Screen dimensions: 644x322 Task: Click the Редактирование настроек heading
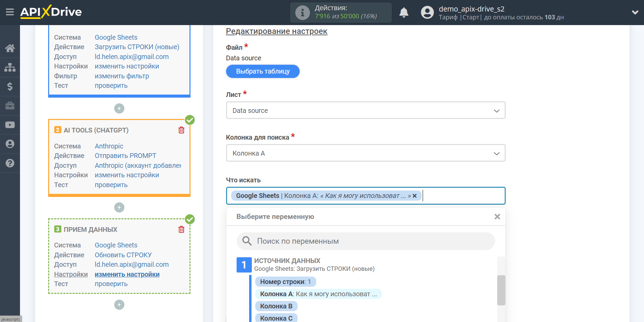[x=277, y=31]
